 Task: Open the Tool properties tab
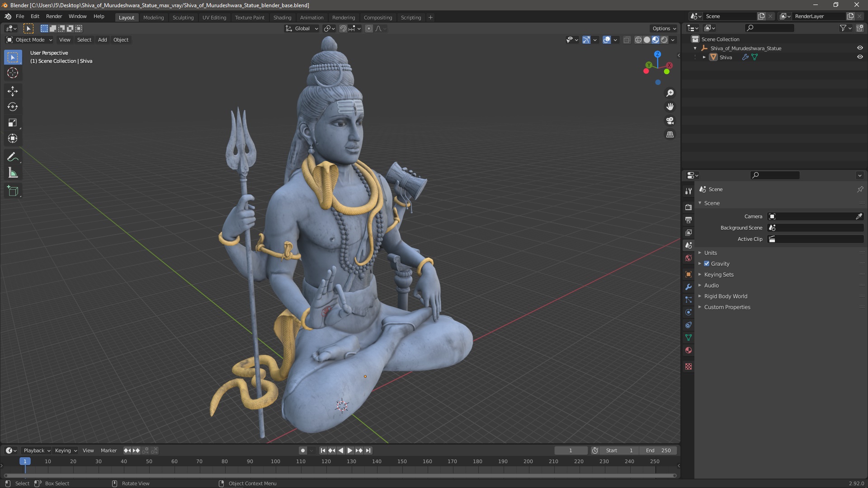689,191
